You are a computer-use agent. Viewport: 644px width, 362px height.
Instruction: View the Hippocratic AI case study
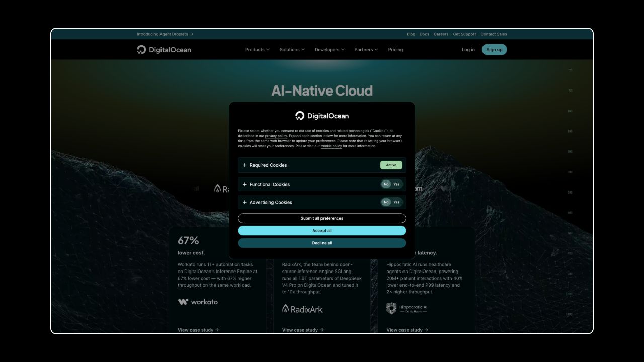[407, 330]
